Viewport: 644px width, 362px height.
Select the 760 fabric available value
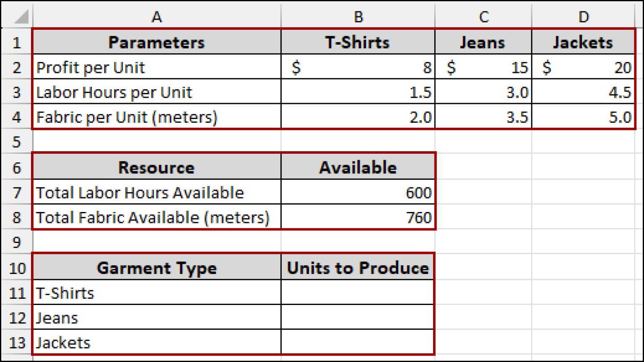click(358, 217)
